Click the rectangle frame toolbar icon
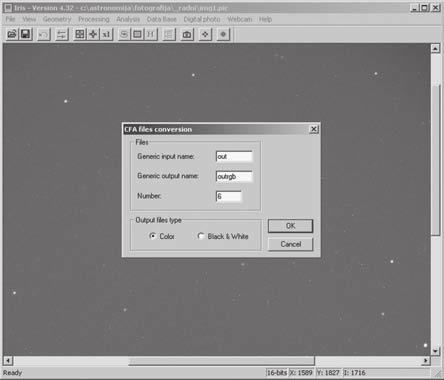Image resolution: width=444 pixels, height=380 pixels. tap(137, 34)
